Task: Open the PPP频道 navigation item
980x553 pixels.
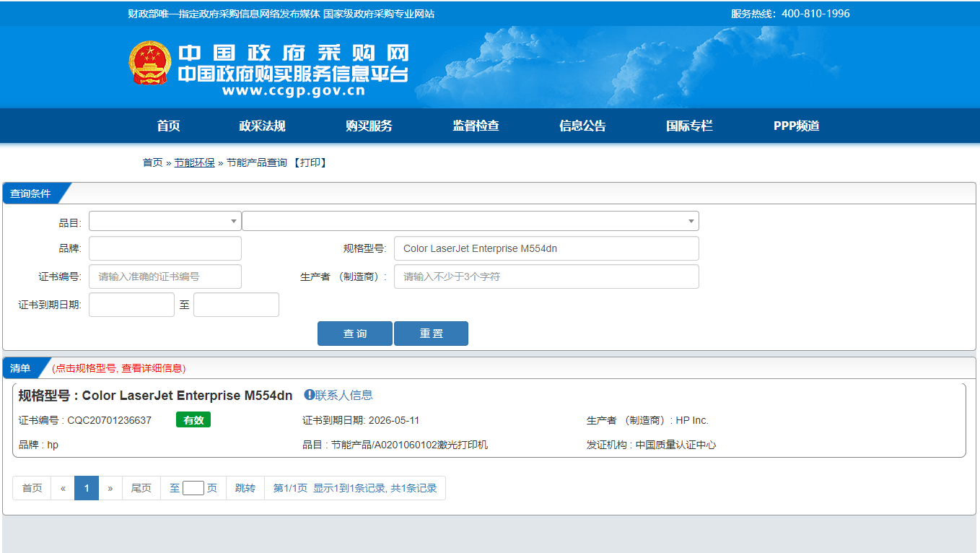Action: 796,126
